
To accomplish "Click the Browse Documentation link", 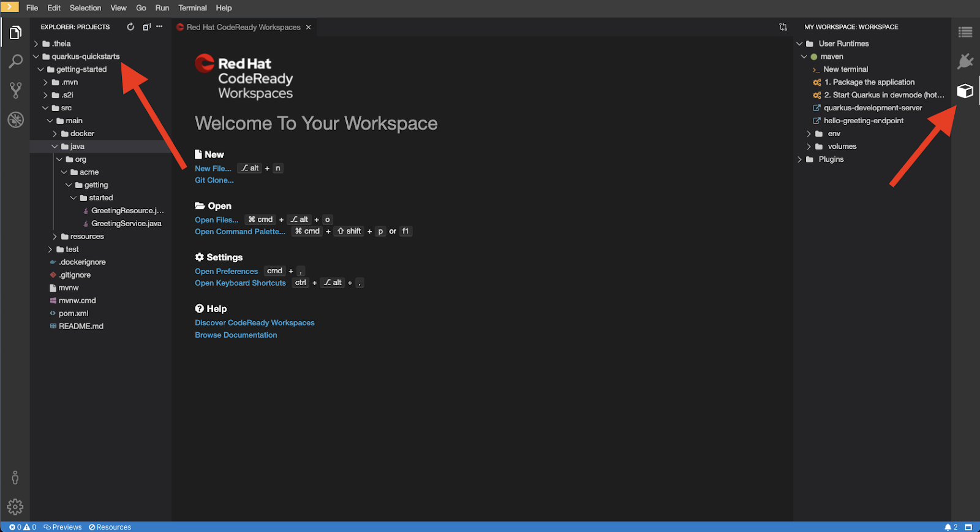I will [x=236, y=335].
